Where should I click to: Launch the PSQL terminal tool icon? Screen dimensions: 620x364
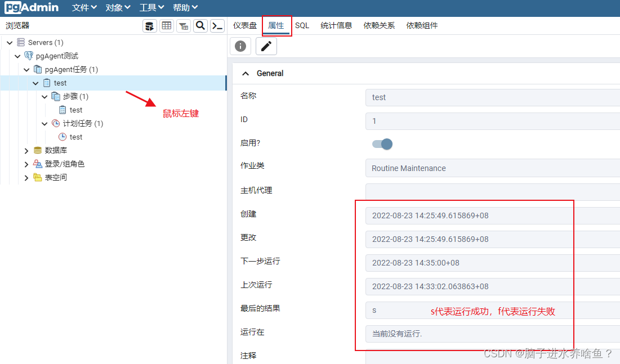coord(217,26)
